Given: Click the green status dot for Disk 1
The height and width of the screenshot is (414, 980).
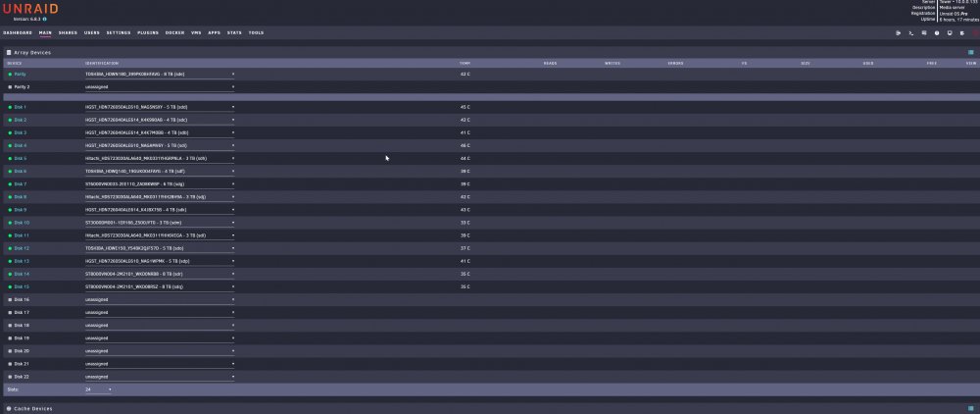Looking at the screenshot, I should [x=10, y=107].
